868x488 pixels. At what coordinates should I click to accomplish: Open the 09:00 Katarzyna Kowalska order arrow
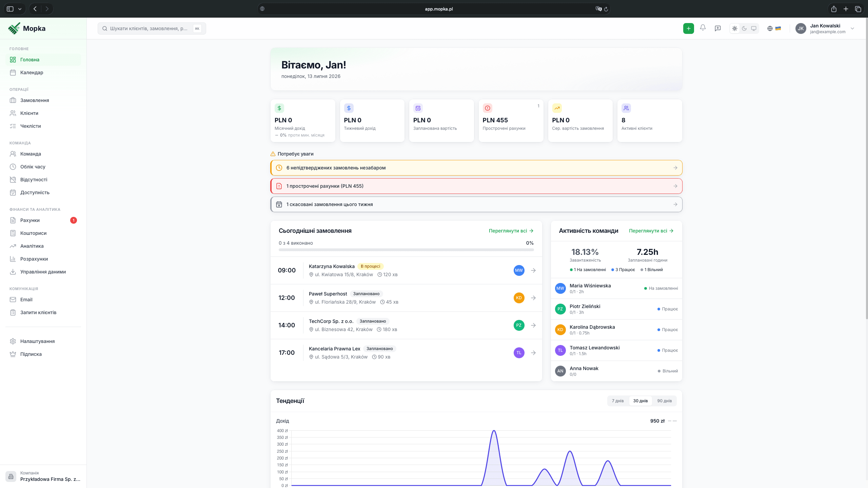[533, 270]
